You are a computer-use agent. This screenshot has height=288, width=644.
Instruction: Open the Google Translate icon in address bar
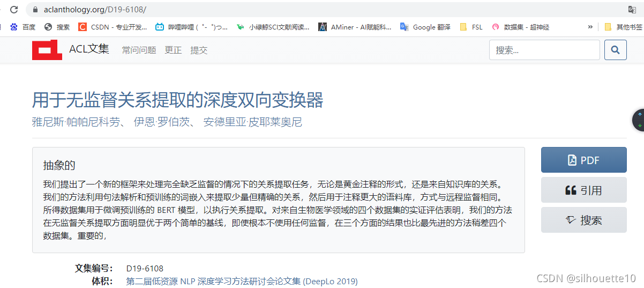632,10
